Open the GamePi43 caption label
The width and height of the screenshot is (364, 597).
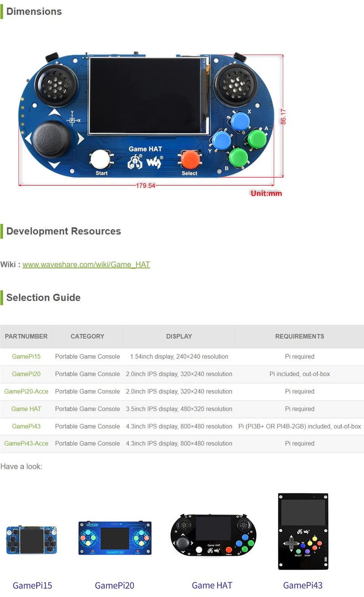[x=303, y=586]
